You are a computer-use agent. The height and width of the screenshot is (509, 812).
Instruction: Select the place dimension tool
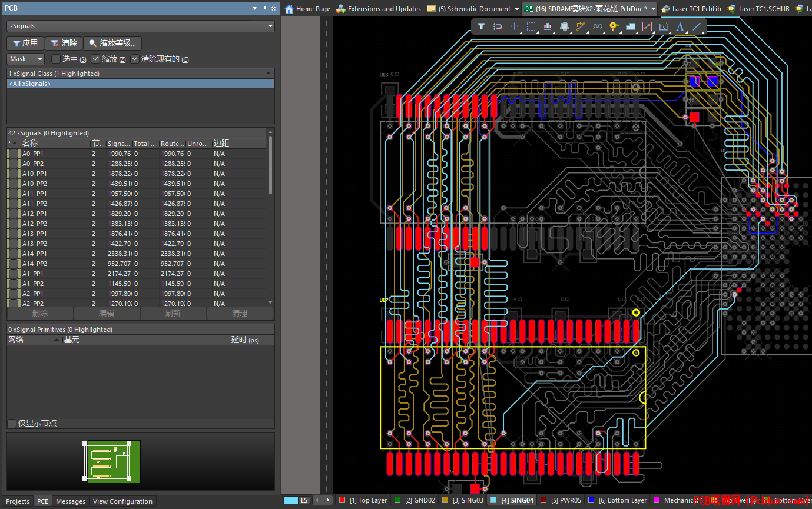[x=664, y=26]
